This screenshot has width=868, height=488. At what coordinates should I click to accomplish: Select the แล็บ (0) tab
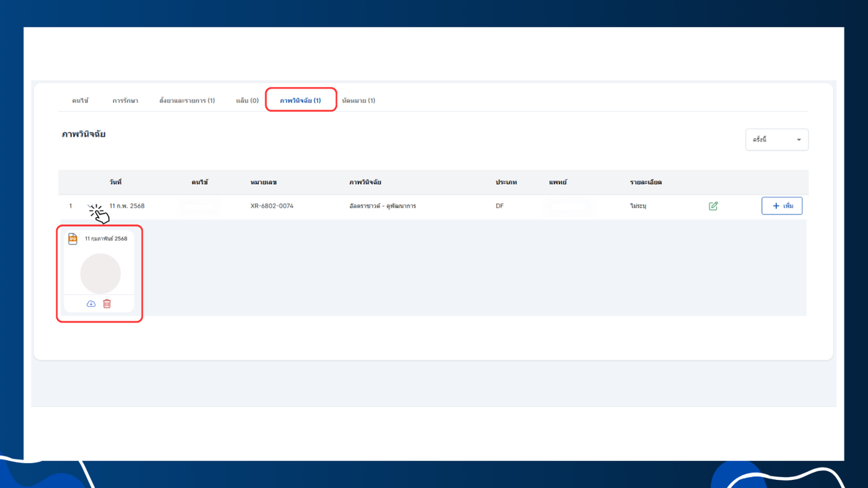(x=247, y=100)
